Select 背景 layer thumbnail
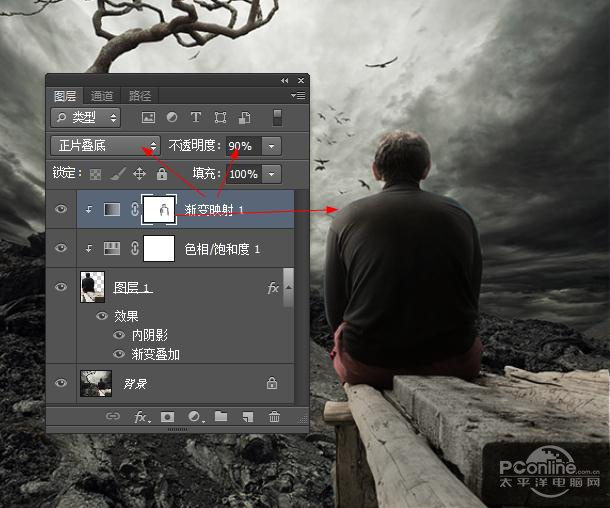This screenshot has height=508, width=610. coord(96,384)
